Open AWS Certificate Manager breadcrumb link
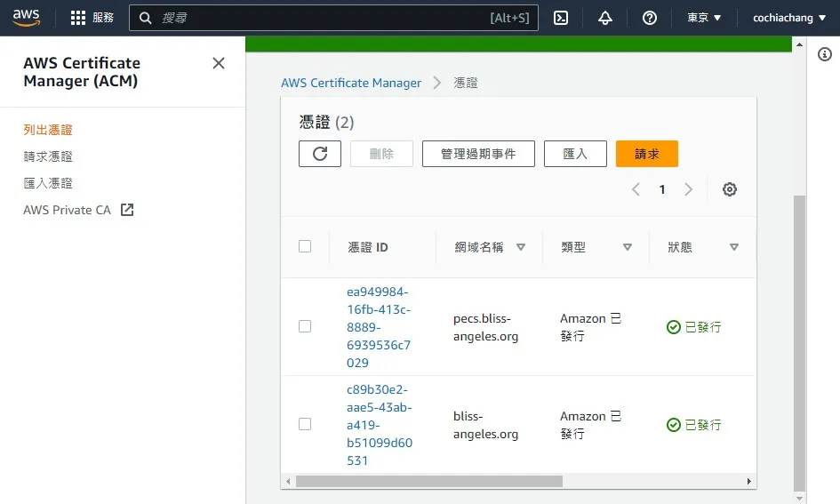The height and width of the screenshot is (504, 840). tap(351, 83)
